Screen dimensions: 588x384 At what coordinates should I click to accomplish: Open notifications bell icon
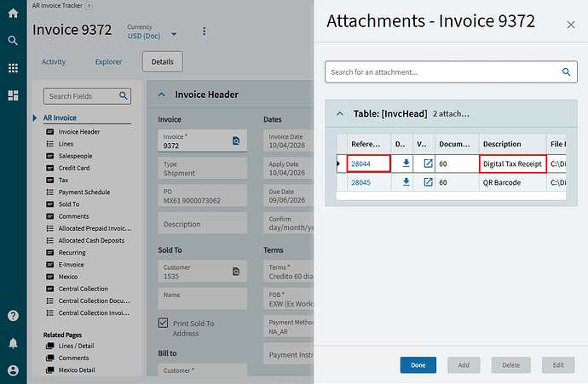click(x=13, y=343)
